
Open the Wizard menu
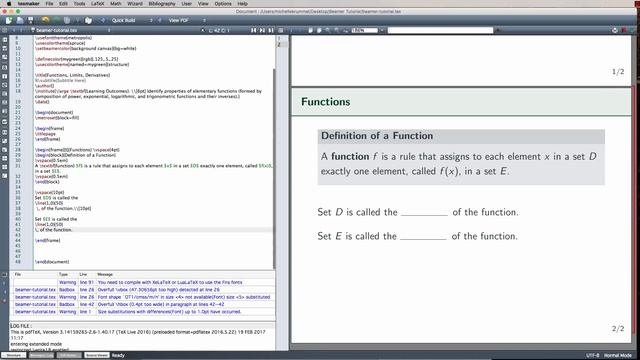(x=135, y=3)
